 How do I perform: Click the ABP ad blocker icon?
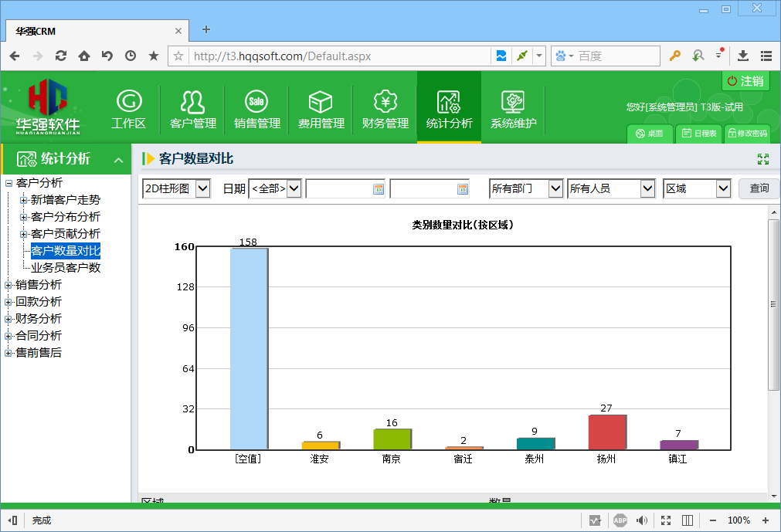tap(620, 520)
